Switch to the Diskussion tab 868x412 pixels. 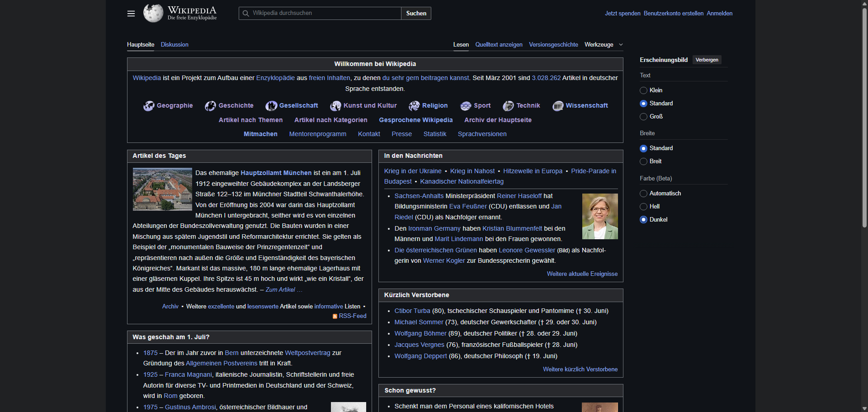[x=175, y=44]
